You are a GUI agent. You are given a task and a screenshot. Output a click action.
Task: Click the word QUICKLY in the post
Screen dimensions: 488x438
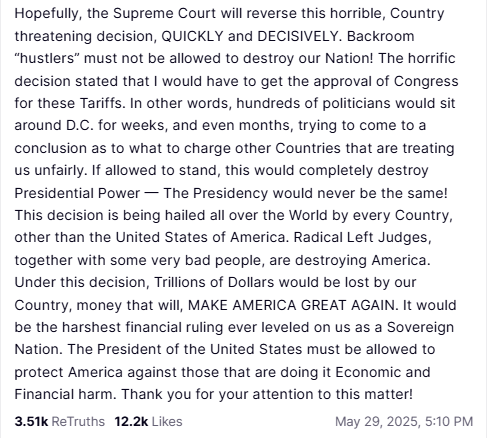(192, 36)
